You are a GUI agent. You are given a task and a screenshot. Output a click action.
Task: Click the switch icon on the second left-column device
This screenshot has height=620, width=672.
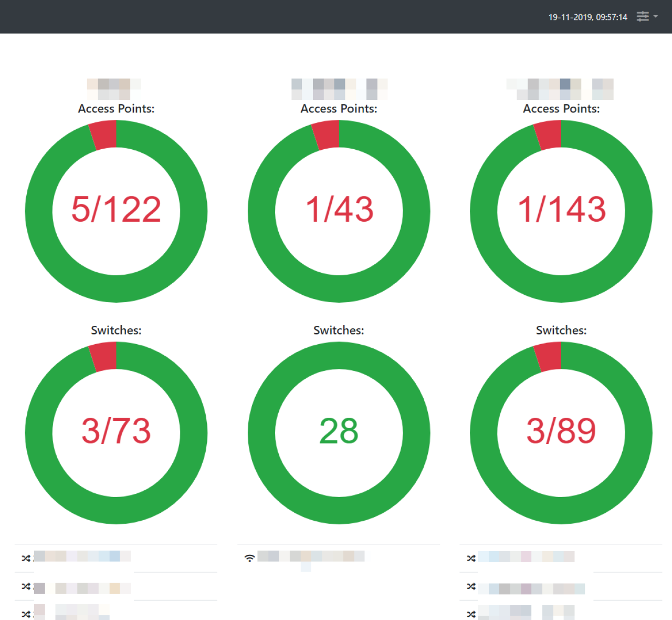point(26,587)
